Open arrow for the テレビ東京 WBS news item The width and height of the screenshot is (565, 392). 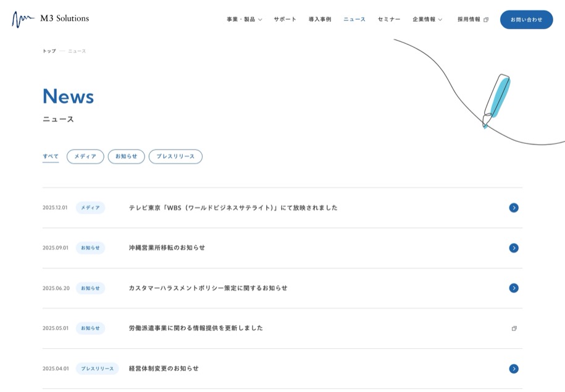514,208
